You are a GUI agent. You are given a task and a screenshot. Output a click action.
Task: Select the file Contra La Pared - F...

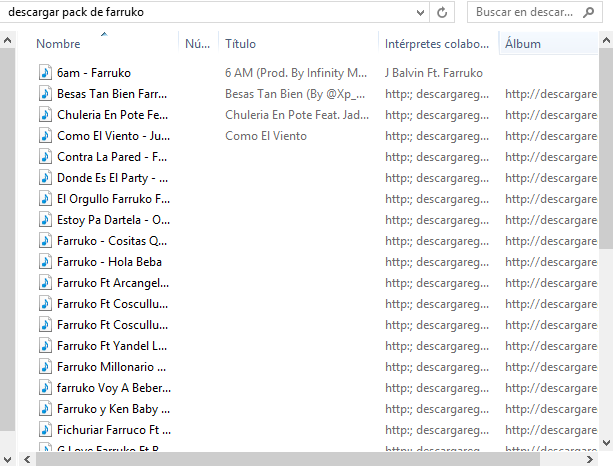pyautogui.click(x=112, y=157)
